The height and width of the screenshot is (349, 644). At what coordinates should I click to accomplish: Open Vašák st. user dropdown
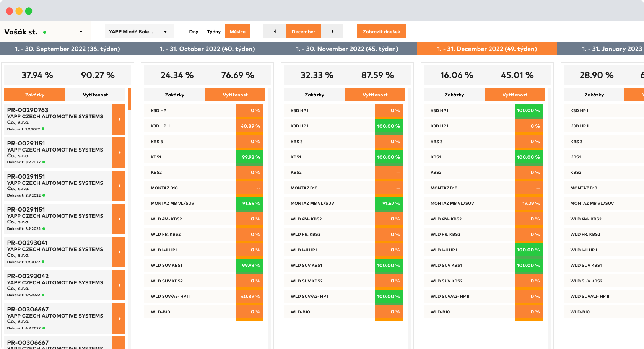tap(46, 32)
